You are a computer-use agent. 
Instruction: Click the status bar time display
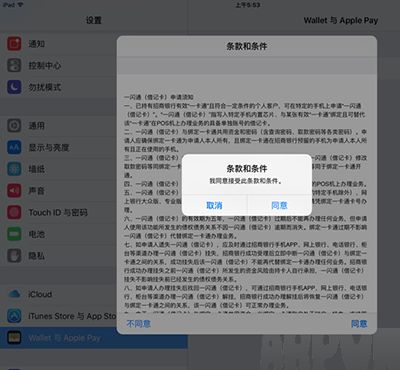coord(247,5)
